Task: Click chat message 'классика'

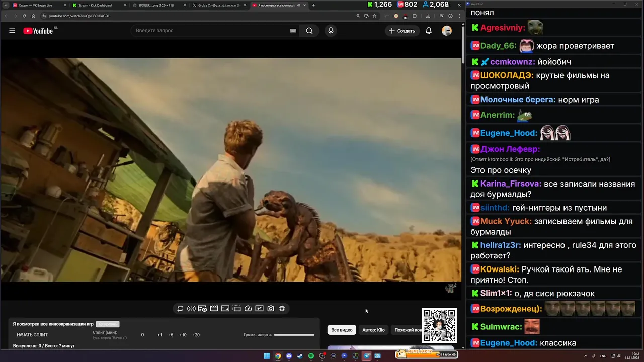Action: coord(558,343)
